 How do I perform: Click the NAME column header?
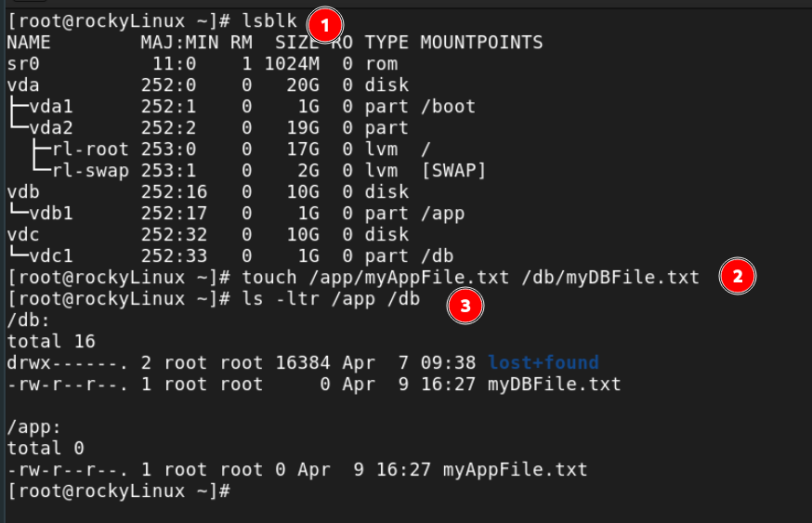[29, 43]
